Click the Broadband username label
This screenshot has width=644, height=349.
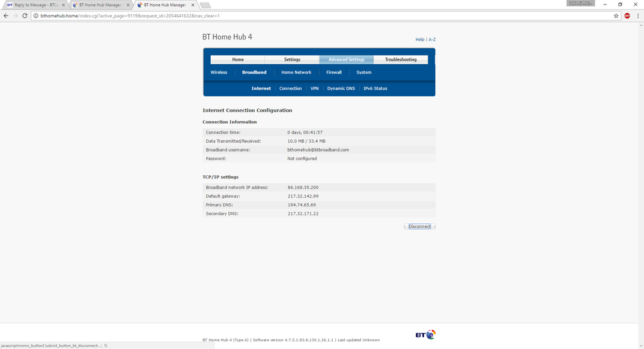click(228, 150)
